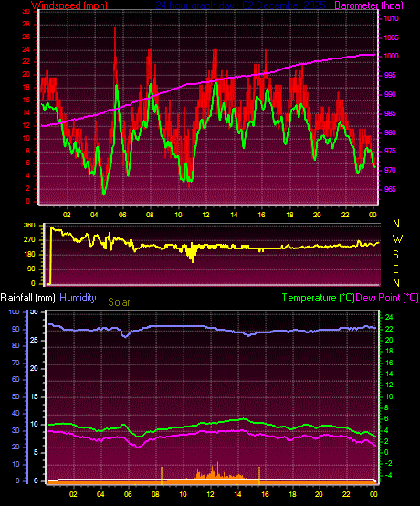420x506 pixels.
Task: Click the '90' degree value on direction axis
Action: pos(31,269)
